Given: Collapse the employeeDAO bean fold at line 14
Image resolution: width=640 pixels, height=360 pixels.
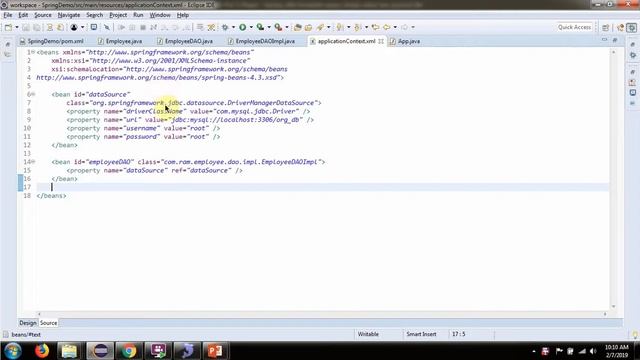Looking at the screenshot, I should point(33,162).
